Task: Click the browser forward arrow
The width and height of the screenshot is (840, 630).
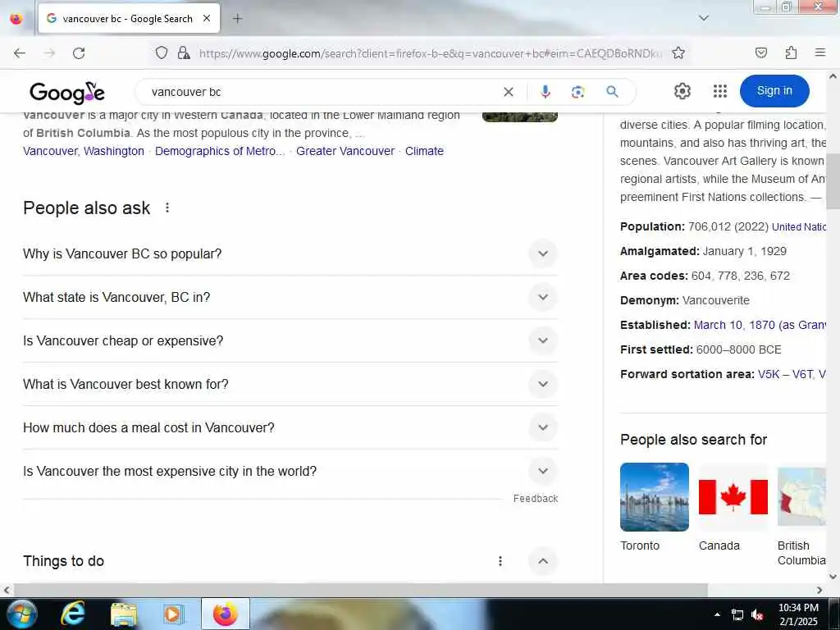Action: (49, 53)
